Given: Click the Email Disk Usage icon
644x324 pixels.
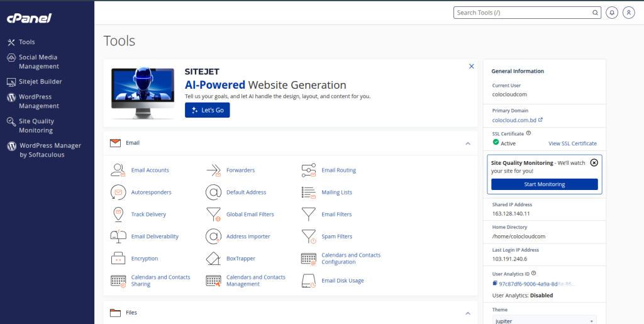Looking at the screenshot, I should pos(308,281).
